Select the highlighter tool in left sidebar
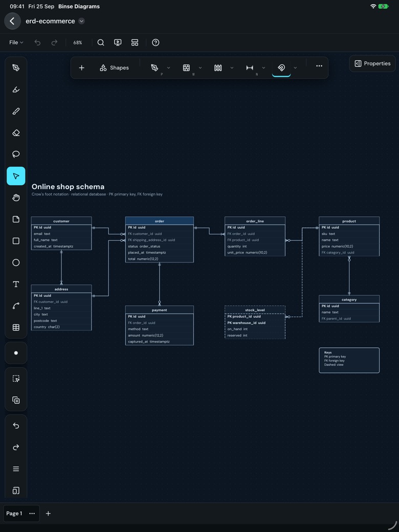The image size is (399, 532). [x=16, y=90]
